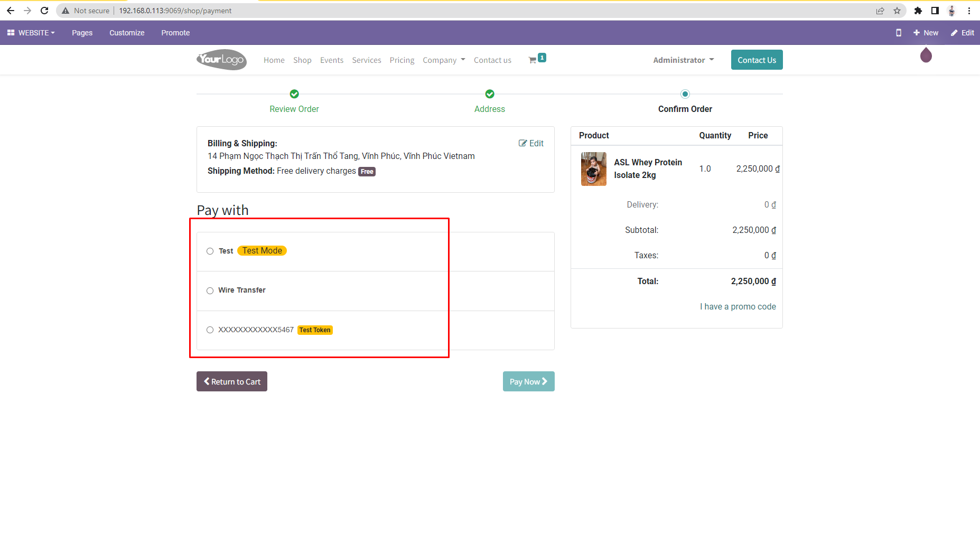Click the user avatar icon near Contact Us
This screenshot has width=980, height=553.
926,55
